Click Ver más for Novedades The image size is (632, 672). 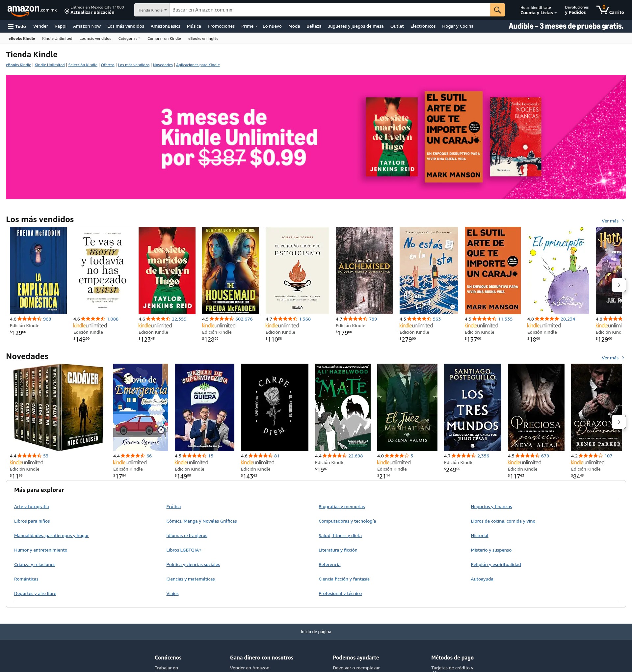click(x=612, y=358)
